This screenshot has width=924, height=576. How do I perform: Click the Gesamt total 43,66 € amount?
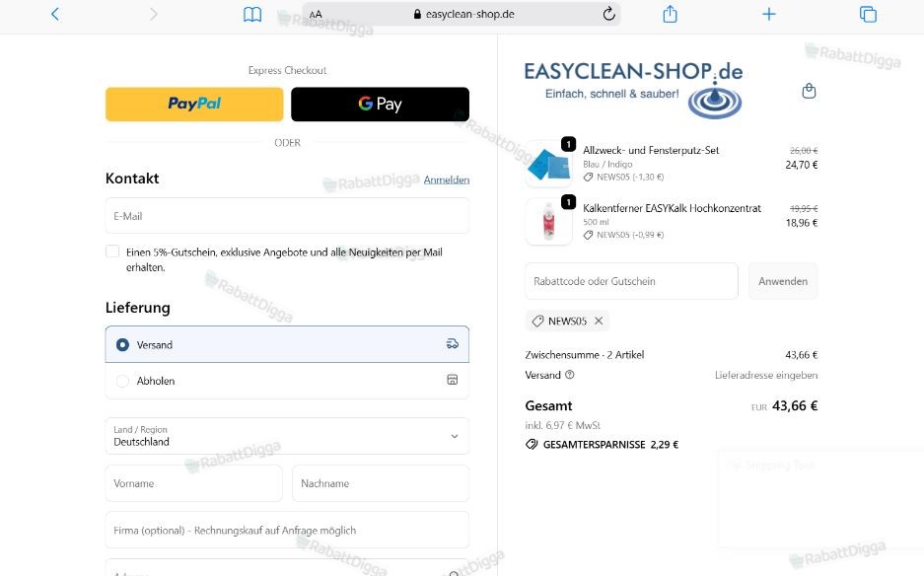click(795, 405)
